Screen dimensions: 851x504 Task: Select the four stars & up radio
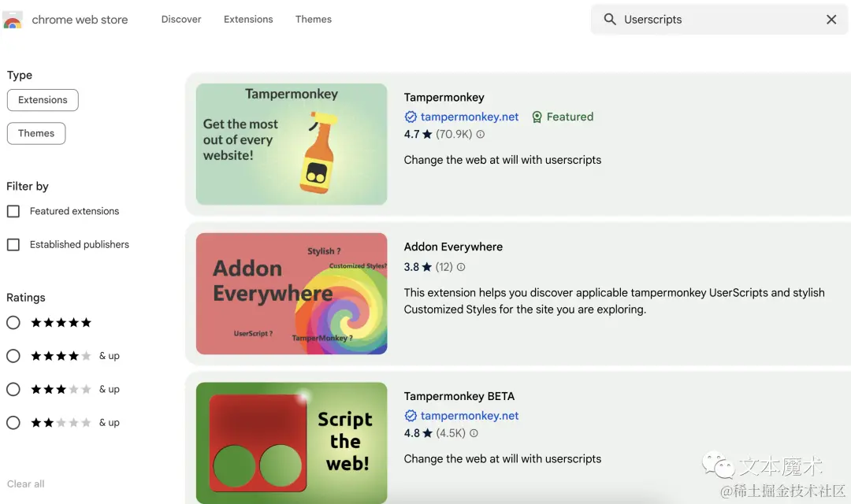point(13,356)
